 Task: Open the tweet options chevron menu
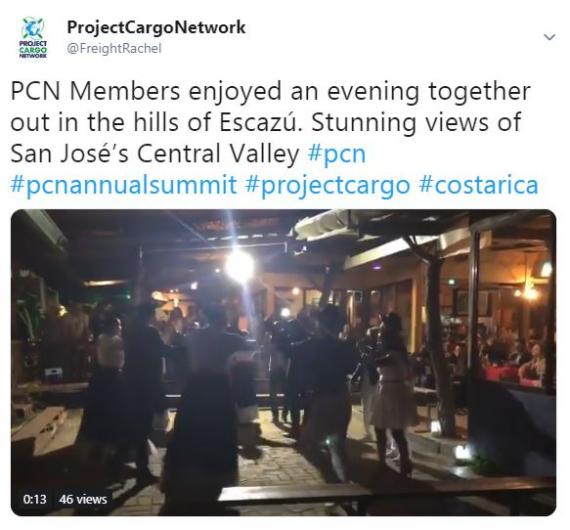(549, 37)
